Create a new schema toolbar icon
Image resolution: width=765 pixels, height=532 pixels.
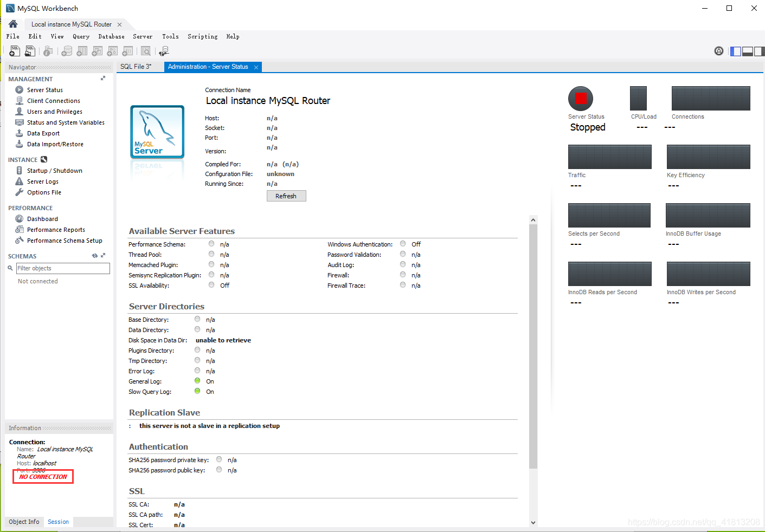(67, 51)
